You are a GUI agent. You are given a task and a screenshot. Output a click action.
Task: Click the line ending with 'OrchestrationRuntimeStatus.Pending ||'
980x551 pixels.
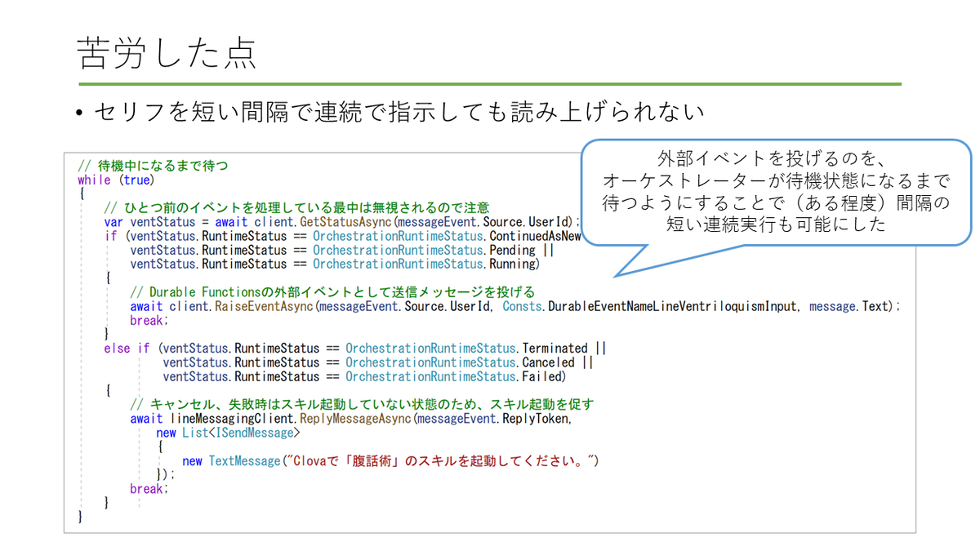(342, 250)
